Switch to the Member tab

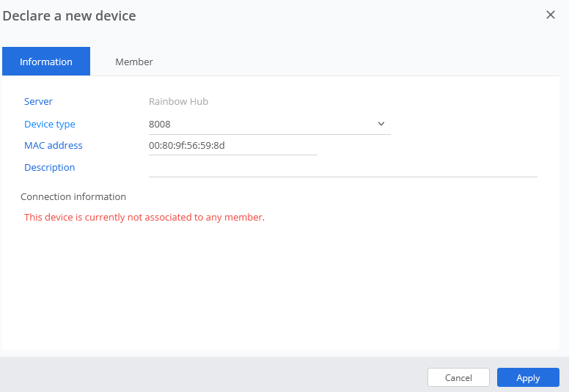click(133, 62)
